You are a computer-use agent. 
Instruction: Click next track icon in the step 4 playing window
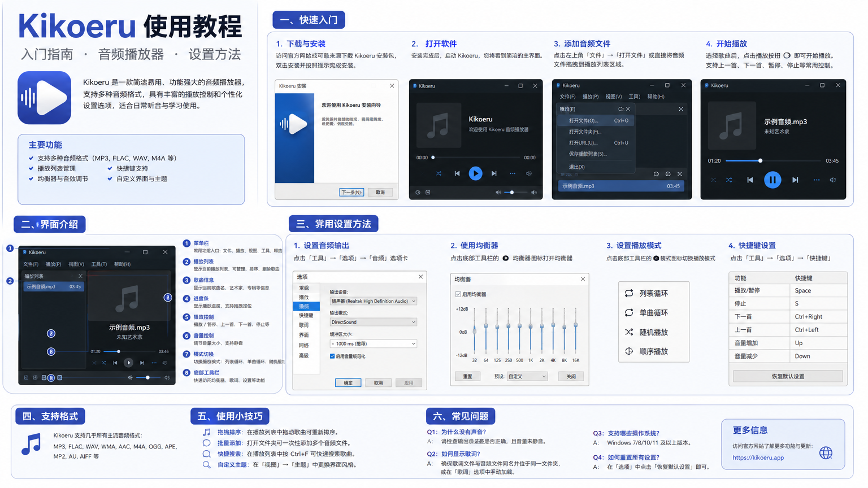coord(795,180)
